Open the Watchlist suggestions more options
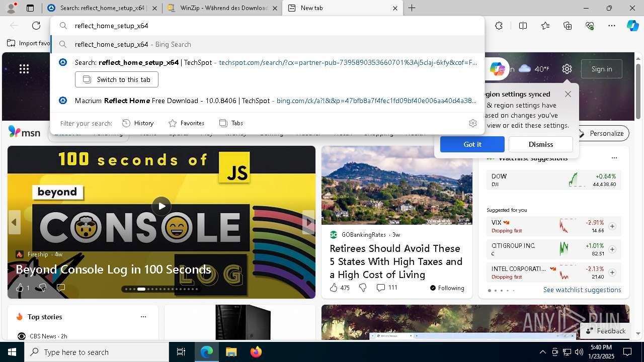 [614, 158]
